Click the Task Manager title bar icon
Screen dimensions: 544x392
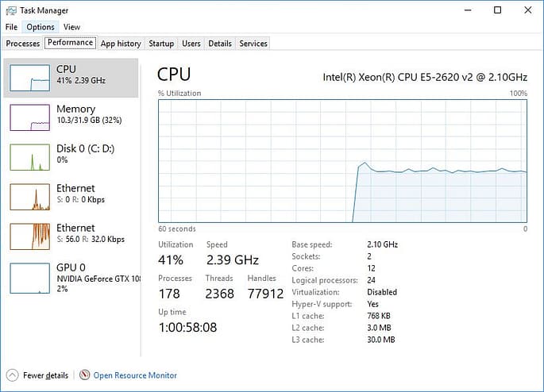11,11
